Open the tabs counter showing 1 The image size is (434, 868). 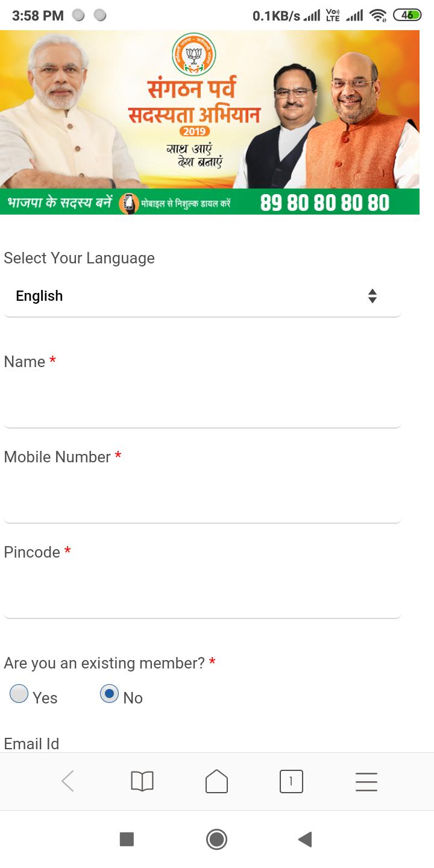click(x=291, y=781)
